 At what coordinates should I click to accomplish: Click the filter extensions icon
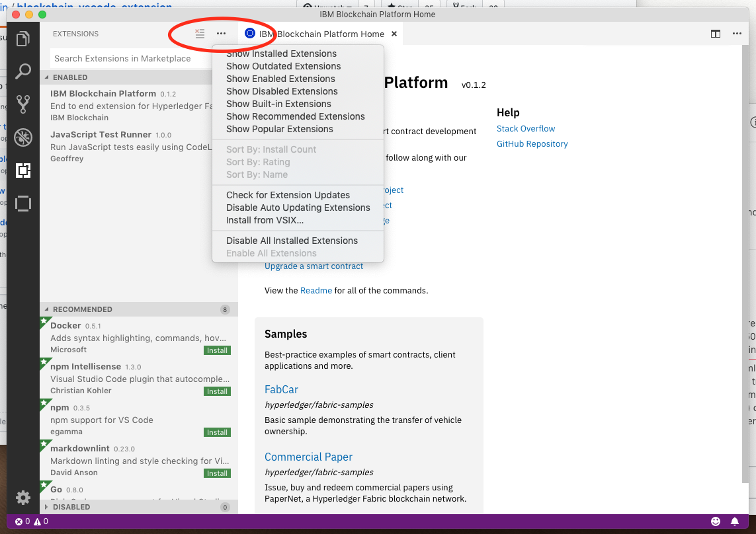coord(200,33)
